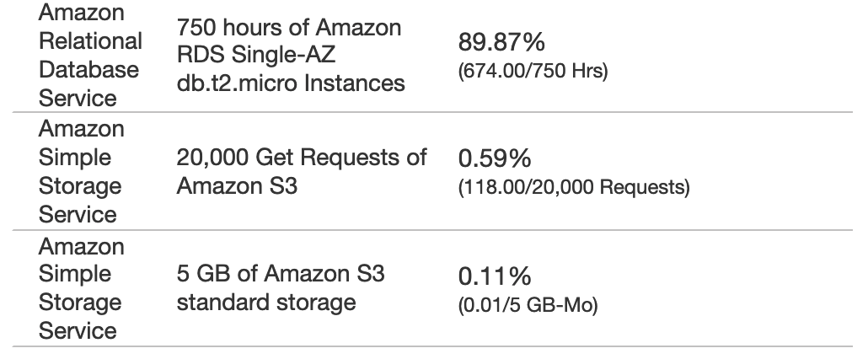Click the '750 hours of Amazon' text line
Viewport: 868px width, 359px height.
pos(289,27)
